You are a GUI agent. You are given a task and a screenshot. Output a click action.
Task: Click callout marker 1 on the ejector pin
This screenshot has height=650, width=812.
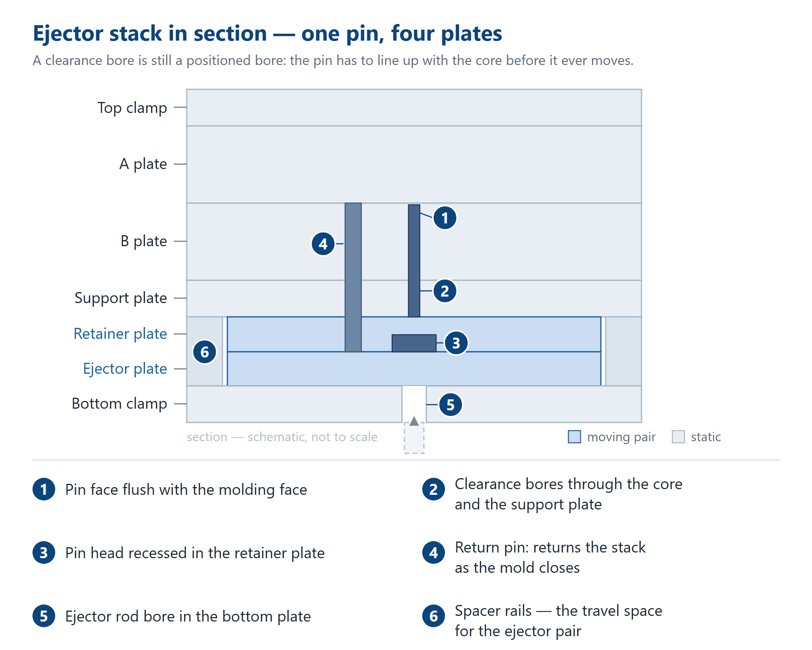[x=445, y=218]
